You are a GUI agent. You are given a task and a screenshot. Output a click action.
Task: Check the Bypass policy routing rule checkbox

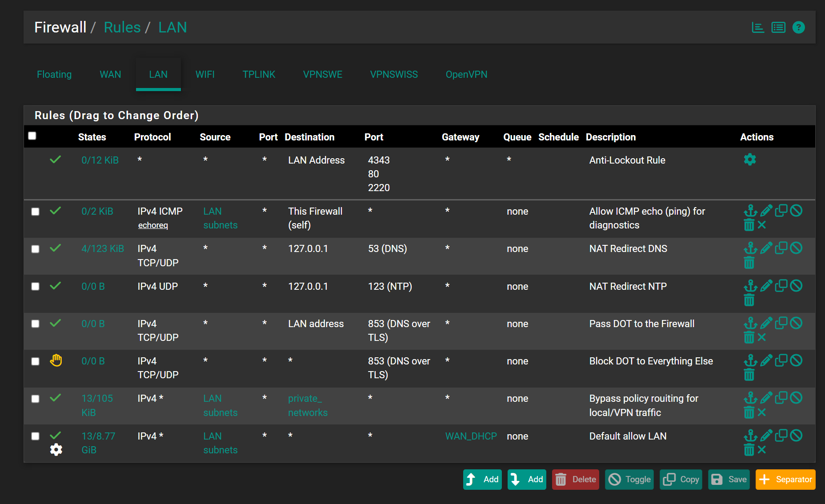pyautogui.click(x=35, y=399)
